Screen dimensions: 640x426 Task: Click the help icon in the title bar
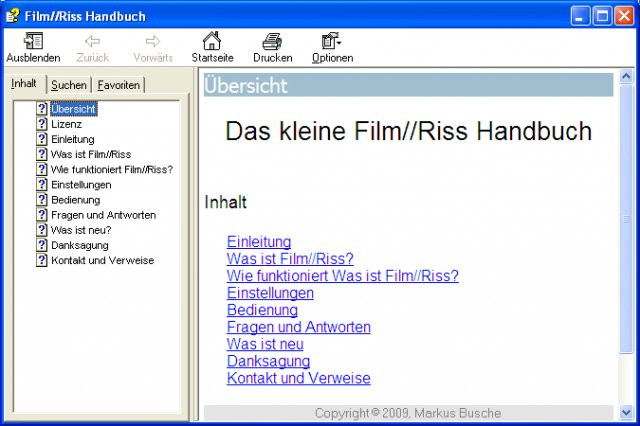point(13,16)
